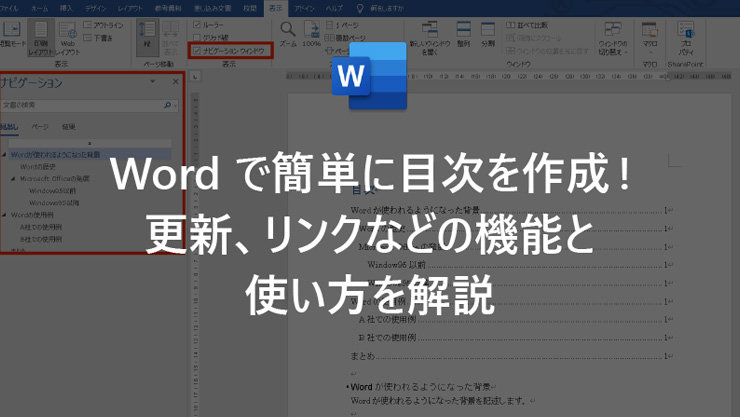740x417 pixels.
Task: Click the search magnifier in navigation pane
Action: tap(167, 105)
